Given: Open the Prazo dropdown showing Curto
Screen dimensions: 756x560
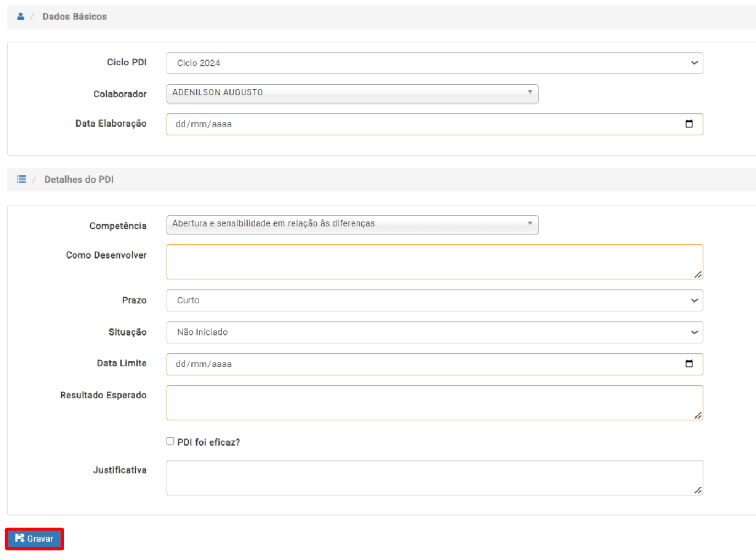Looking at the screenshot, I should tap(435, 300).
